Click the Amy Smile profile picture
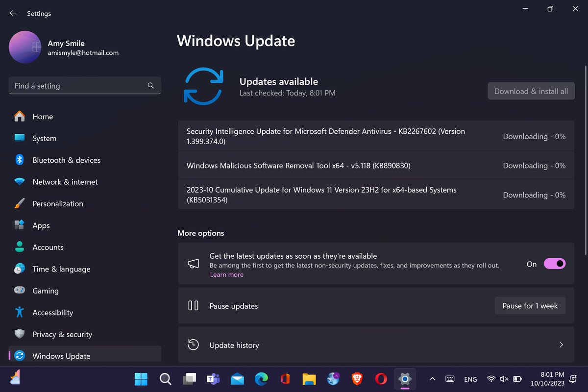The image size is (588, 392). click(x=25, y=47)
